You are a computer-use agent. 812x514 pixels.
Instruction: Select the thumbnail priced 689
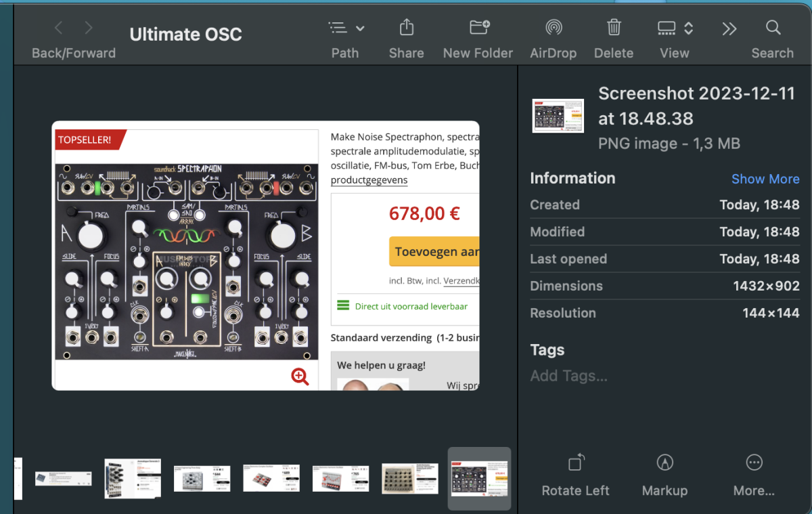click(271, 478)
